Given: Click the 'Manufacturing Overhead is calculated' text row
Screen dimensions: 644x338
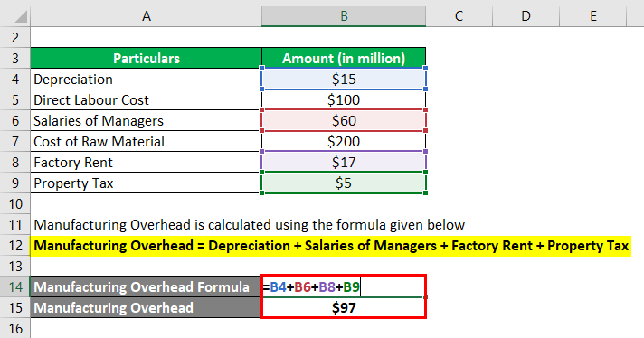Looking at the screenshot, I should point(249,225).
